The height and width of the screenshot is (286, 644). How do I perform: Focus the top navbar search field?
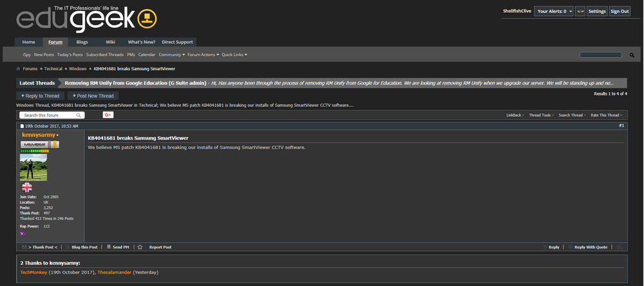600,55
